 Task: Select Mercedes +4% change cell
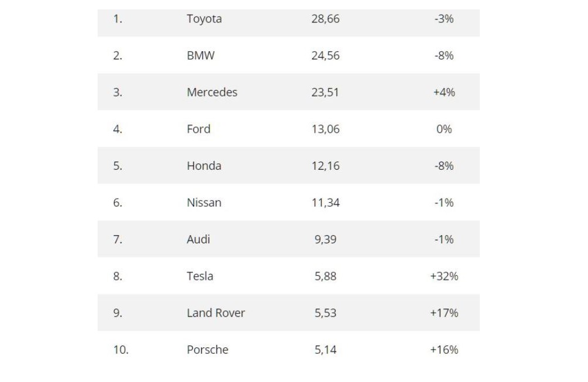tap(444, 92)
